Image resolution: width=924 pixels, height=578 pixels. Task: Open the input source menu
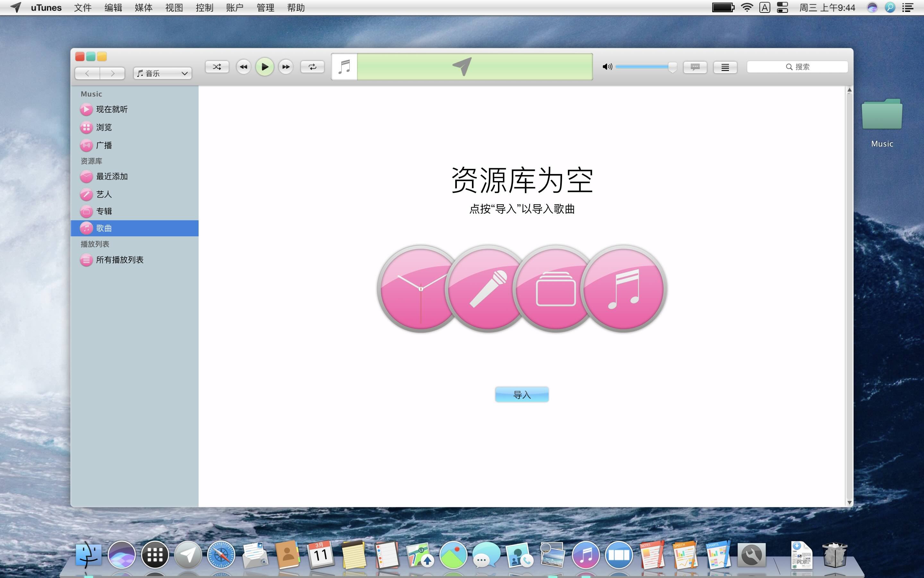(x=765, y=8)
